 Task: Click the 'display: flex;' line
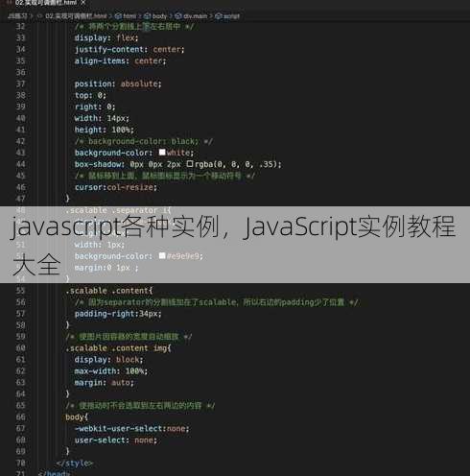point(106,37)
